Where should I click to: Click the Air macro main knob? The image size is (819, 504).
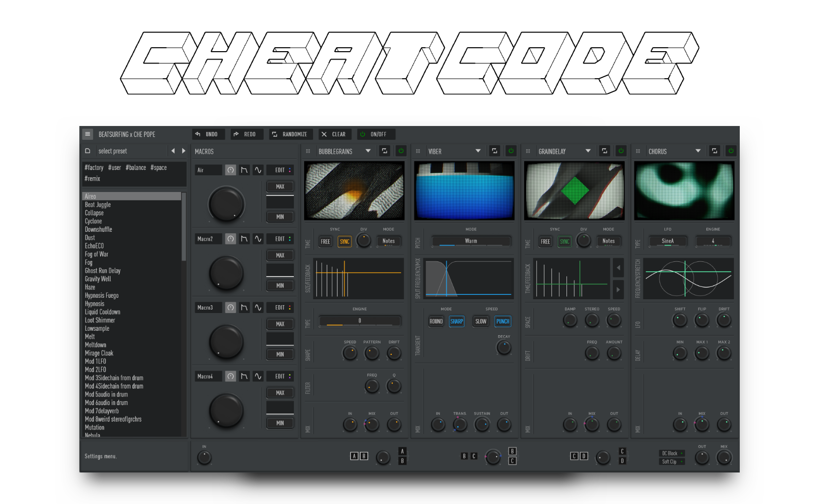[226, 204]
